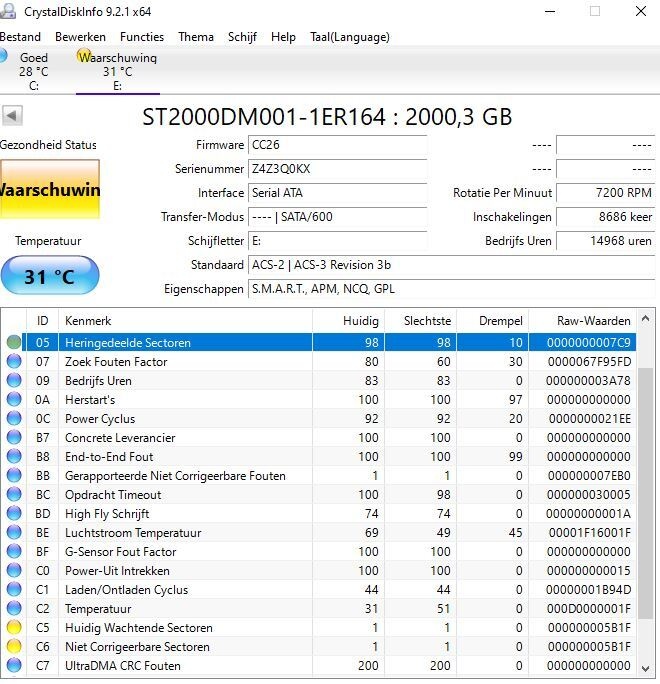Viewport: 660px width, 684px height.
Task: Click the yellow dot for Huidig Wachtende Sectoren
Action: click(14, 627)
